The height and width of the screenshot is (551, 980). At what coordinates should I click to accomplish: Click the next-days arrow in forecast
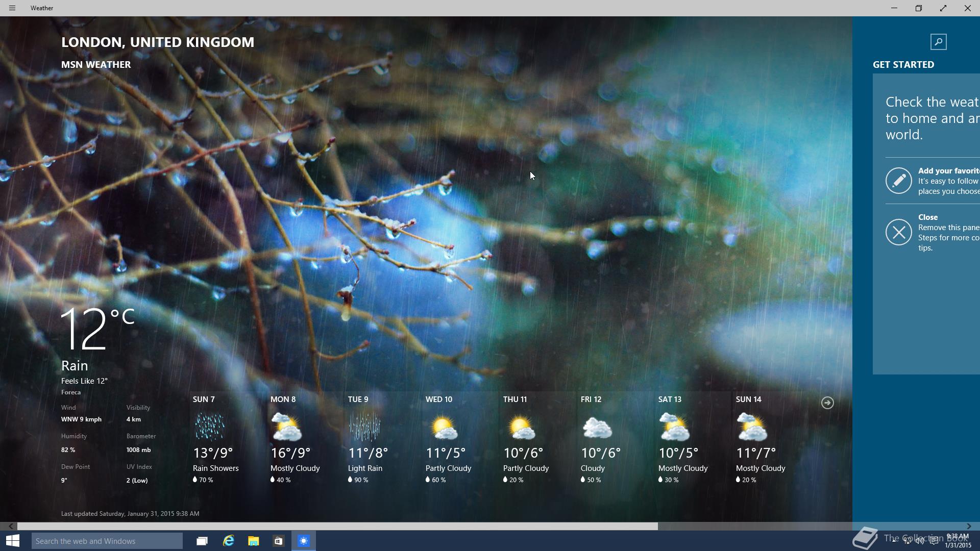coord(827,403)
